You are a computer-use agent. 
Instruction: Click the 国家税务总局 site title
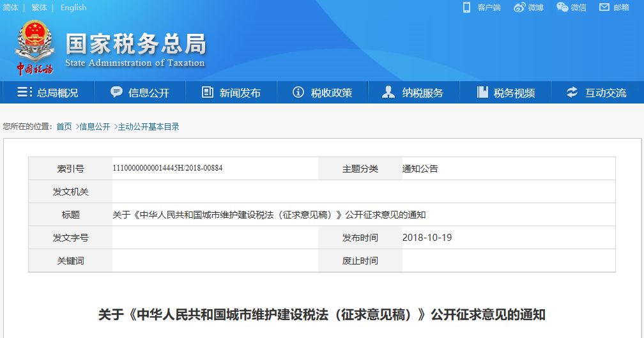pos(136,43)
